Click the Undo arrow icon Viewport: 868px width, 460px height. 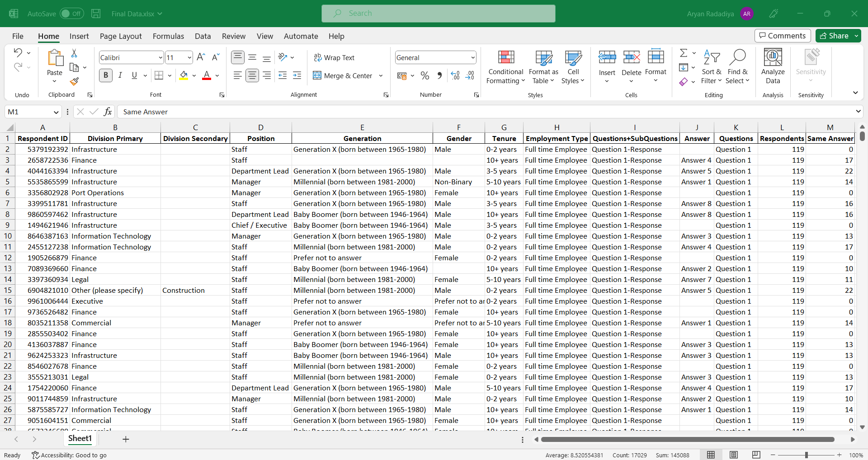pyautogui.click(x=18, y=53)
